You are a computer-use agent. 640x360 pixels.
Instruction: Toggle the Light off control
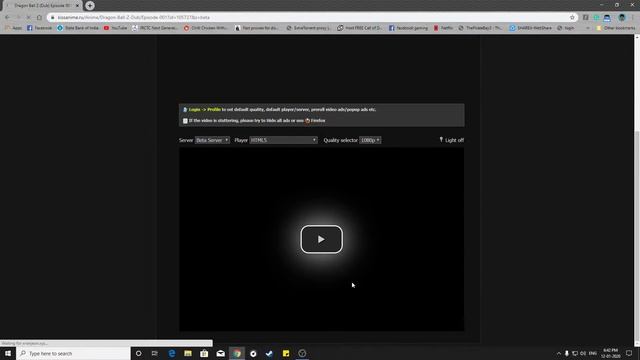click(451, 140)
